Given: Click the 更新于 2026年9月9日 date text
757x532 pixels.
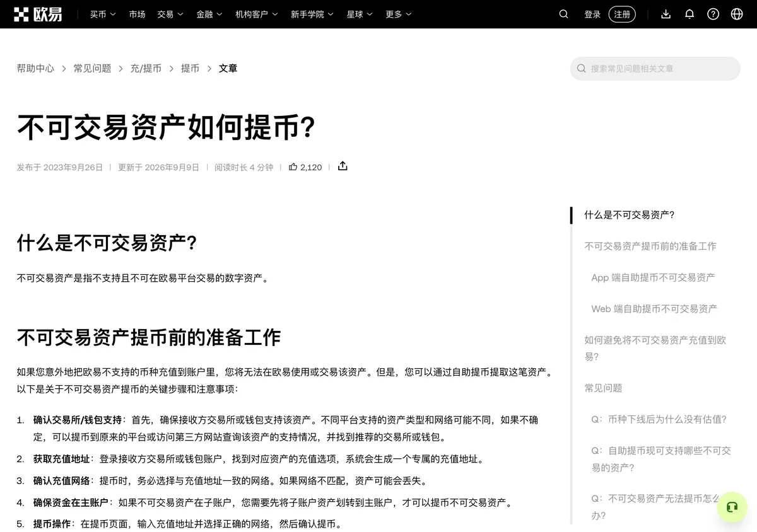Looking at the screenshot, I should (x=158, y=167).
